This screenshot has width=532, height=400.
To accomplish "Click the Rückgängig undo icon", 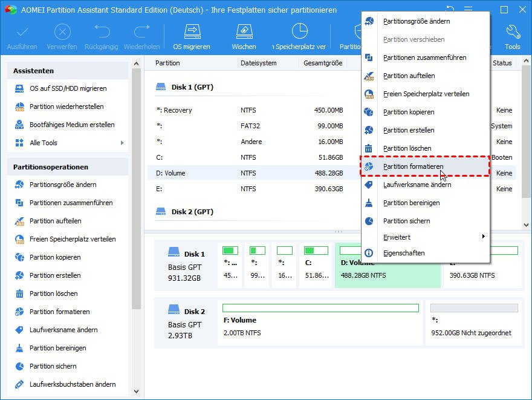I will [x=102, y=31].
